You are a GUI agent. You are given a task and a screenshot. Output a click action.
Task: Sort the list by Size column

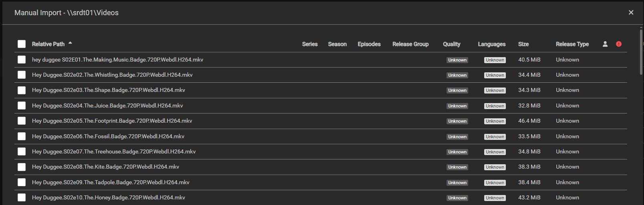tap(523, 44)
